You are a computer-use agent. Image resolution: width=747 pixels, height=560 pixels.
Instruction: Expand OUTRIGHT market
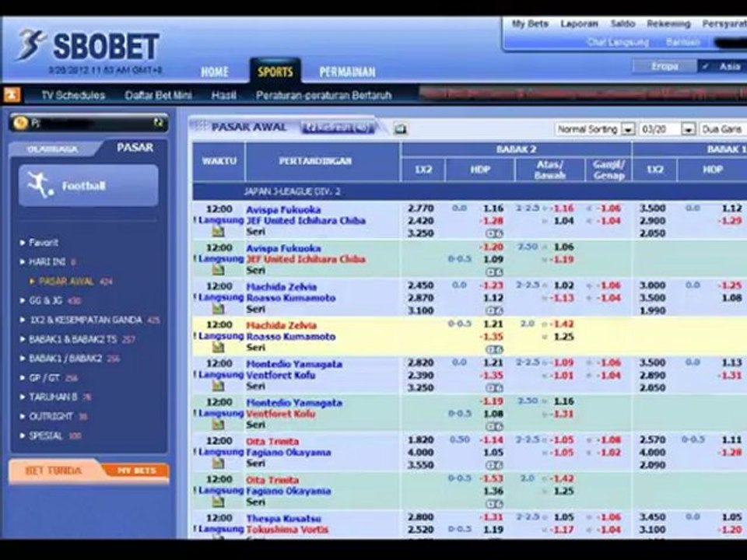54,416
